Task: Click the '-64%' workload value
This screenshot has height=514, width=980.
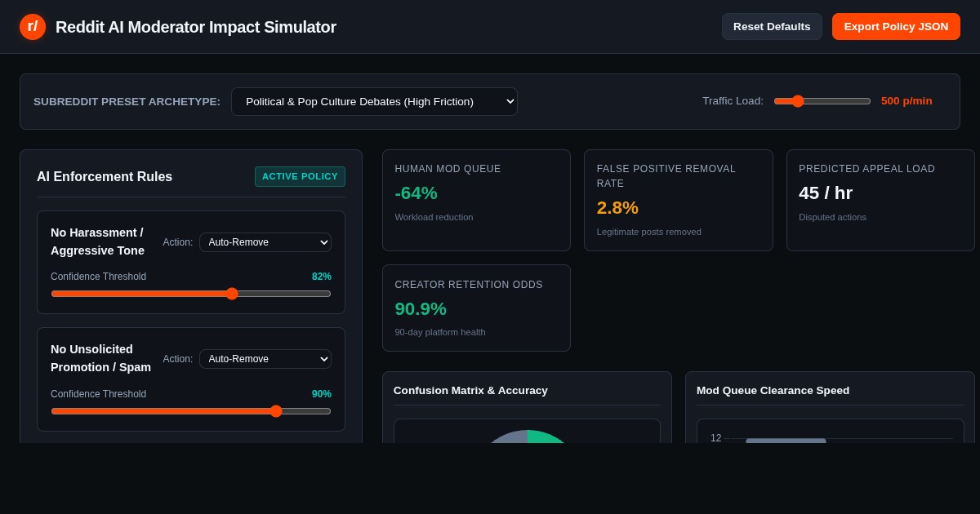Action: (416, 193)
